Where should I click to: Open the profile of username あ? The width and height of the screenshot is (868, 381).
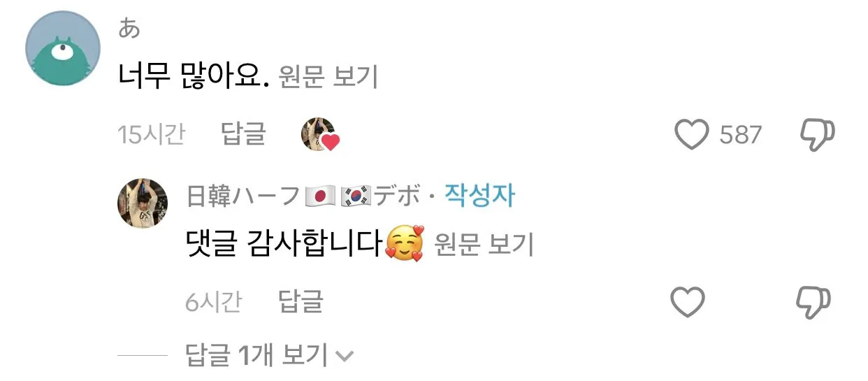click(129, 29)
